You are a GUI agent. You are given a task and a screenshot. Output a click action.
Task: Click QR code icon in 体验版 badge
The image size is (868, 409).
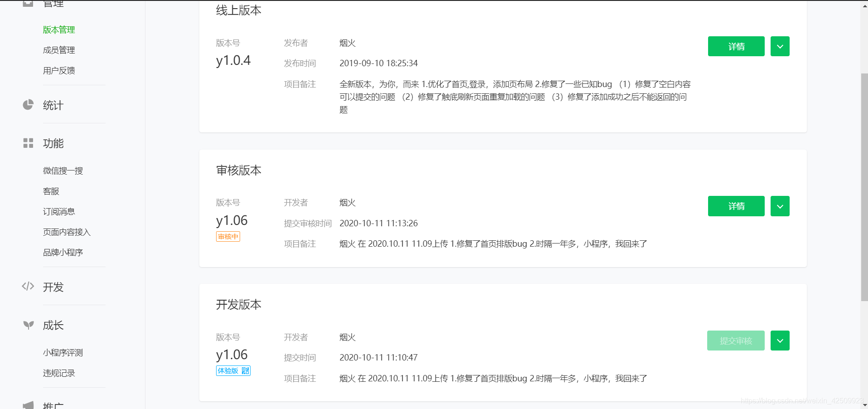click(245, 371)
